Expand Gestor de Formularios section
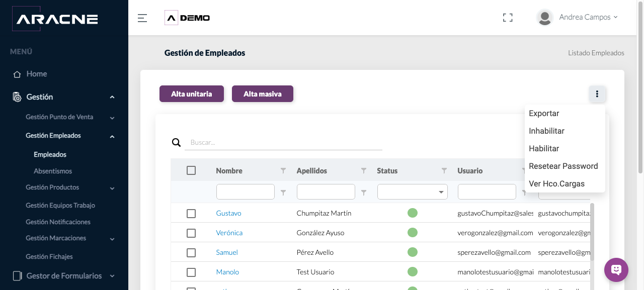This screenshot has height=290, width=644. coord(112,276)
